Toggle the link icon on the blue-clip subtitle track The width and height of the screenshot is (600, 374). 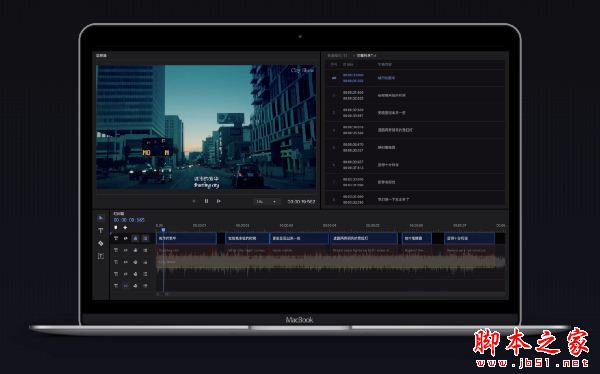coord(126,238)
